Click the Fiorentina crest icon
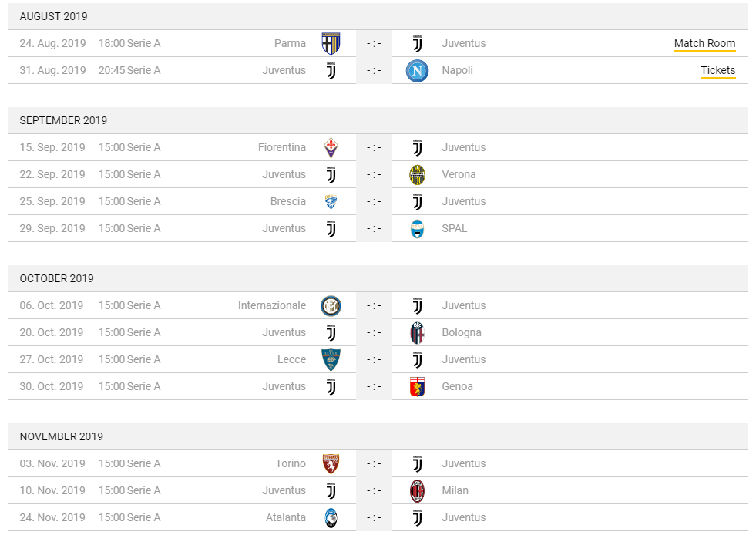This screenshot has width=756, height=542. tap(331, 147)
